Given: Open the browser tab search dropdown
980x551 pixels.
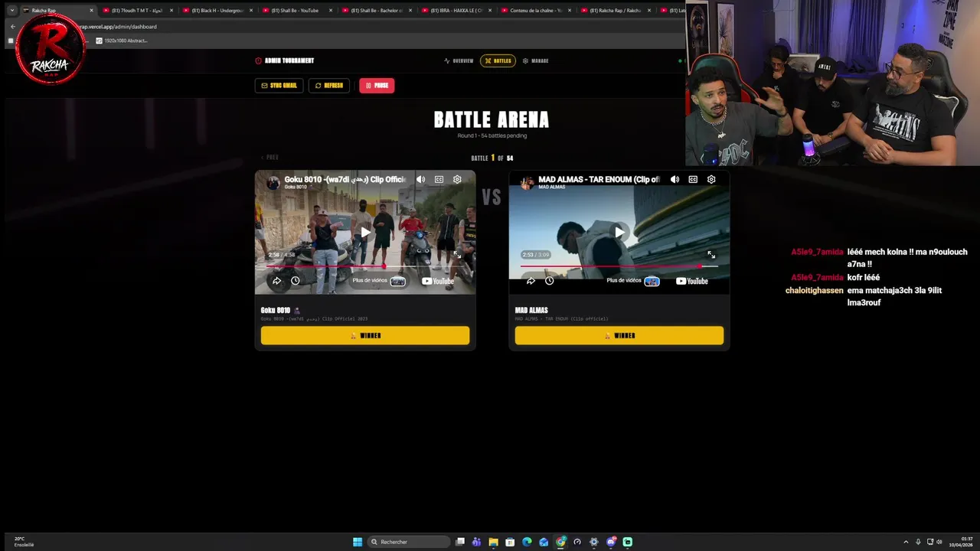Looking at the screenshot, I should tap(11, 10).
